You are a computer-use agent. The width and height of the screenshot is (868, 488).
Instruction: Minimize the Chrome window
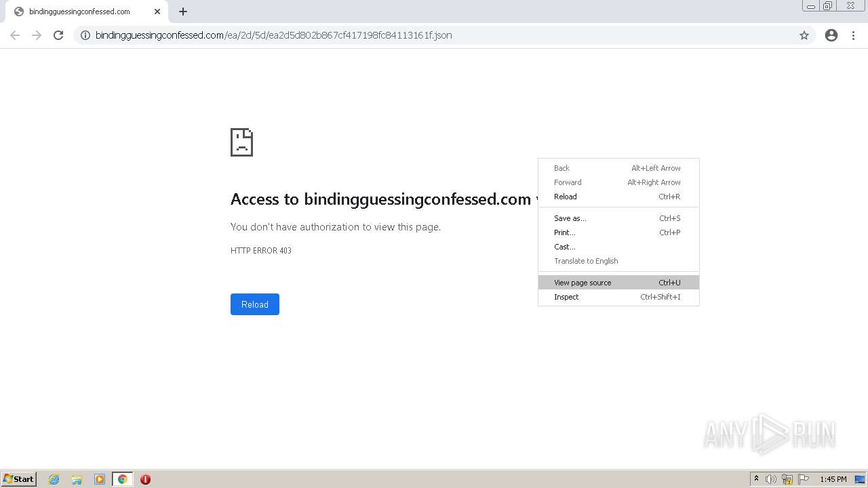811,6
